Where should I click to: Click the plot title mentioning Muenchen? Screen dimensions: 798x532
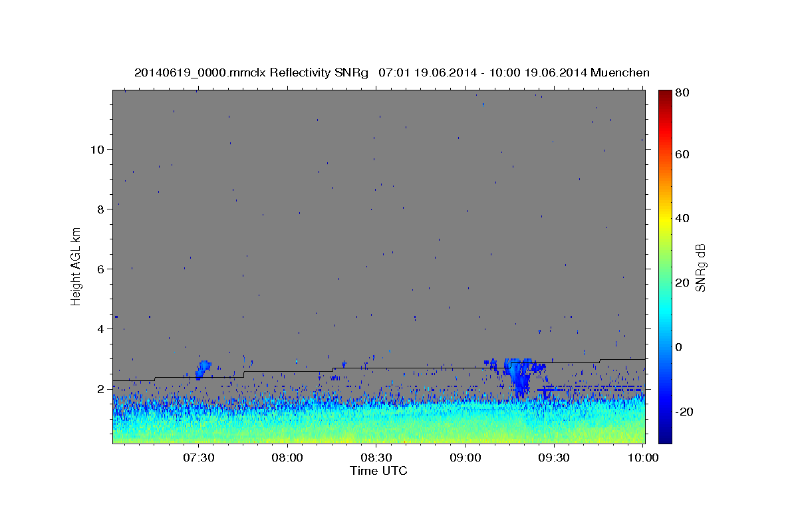click(392, 72)
